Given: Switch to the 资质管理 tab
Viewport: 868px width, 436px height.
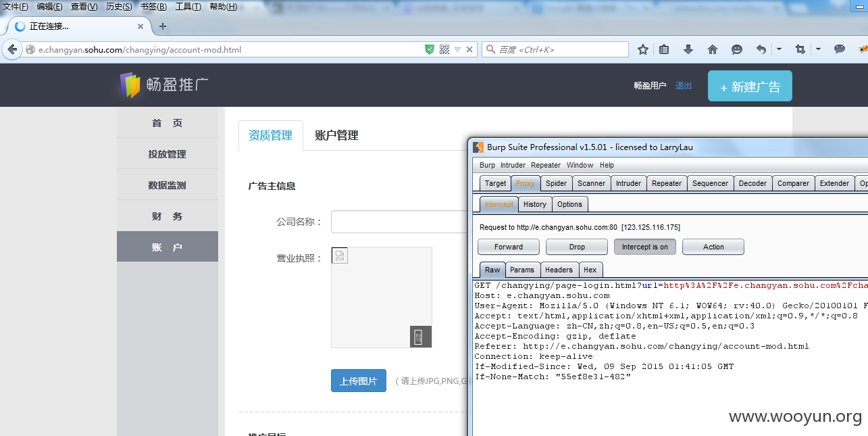Looking at the screenshot, I should coord(271,135).
